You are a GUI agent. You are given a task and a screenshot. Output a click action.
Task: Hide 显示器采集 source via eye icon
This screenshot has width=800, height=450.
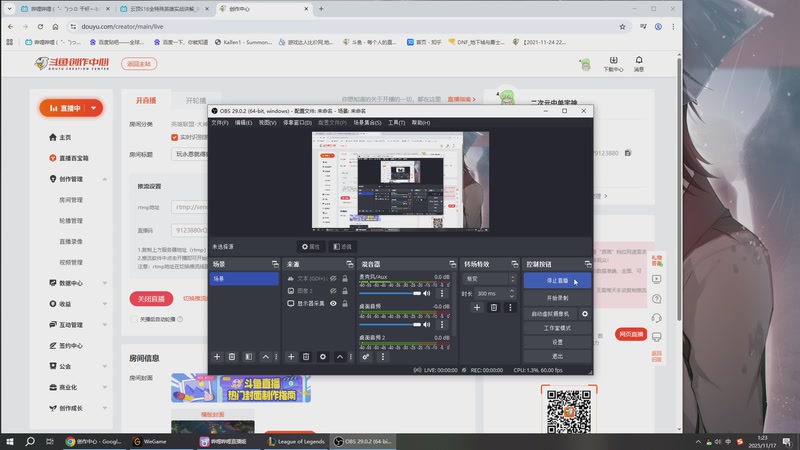click(333, 304)
